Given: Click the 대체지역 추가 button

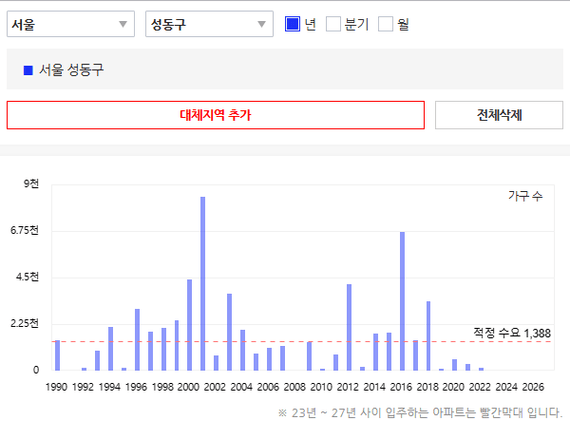Looking at the screenshot, I should 216,115.
